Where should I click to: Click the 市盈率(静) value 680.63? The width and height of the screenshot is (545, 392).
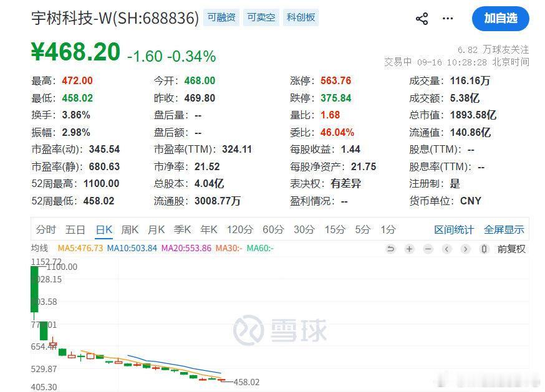[104, 167]
